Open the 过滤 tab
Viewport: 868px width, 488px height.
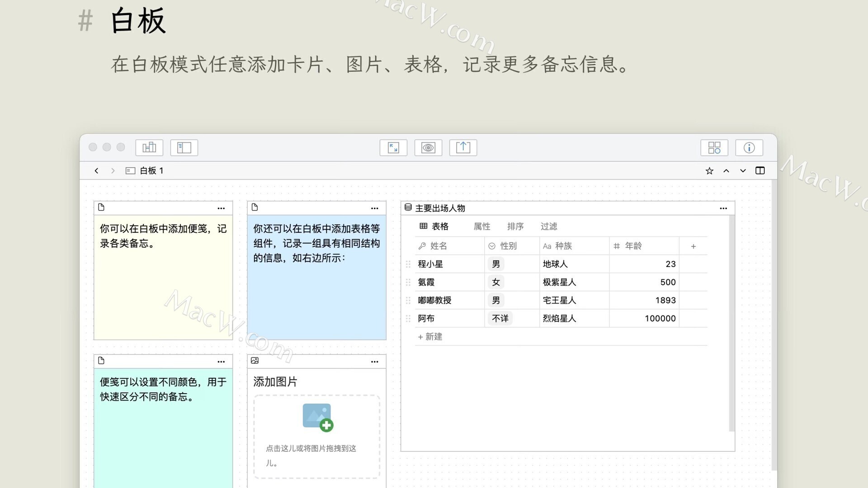pos(549,226)
